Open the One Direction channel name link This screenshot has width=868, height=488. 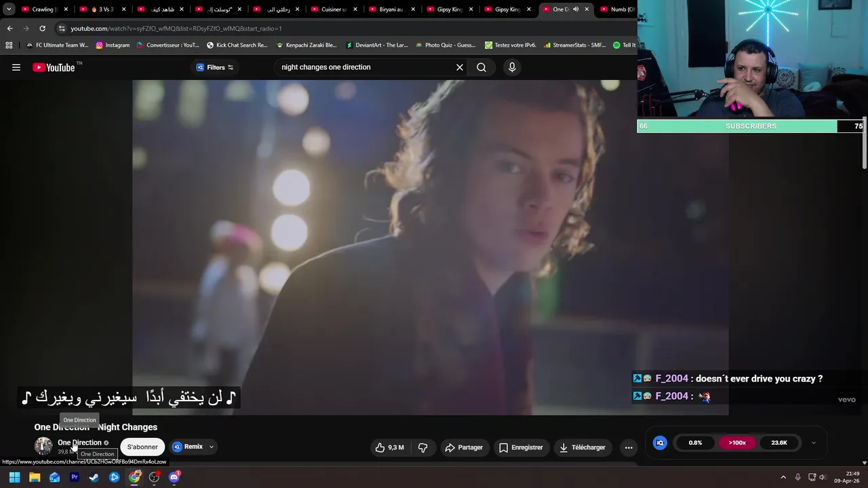click(x=79, y=443)
